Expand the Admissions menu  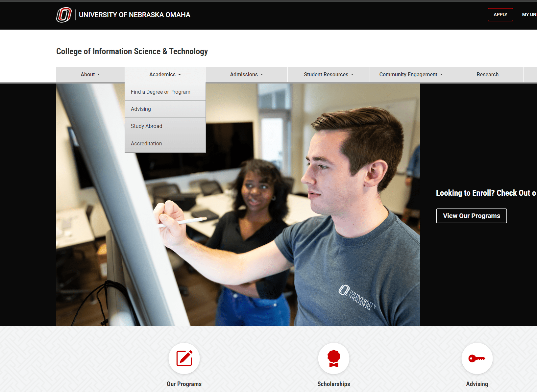point(247,75)
